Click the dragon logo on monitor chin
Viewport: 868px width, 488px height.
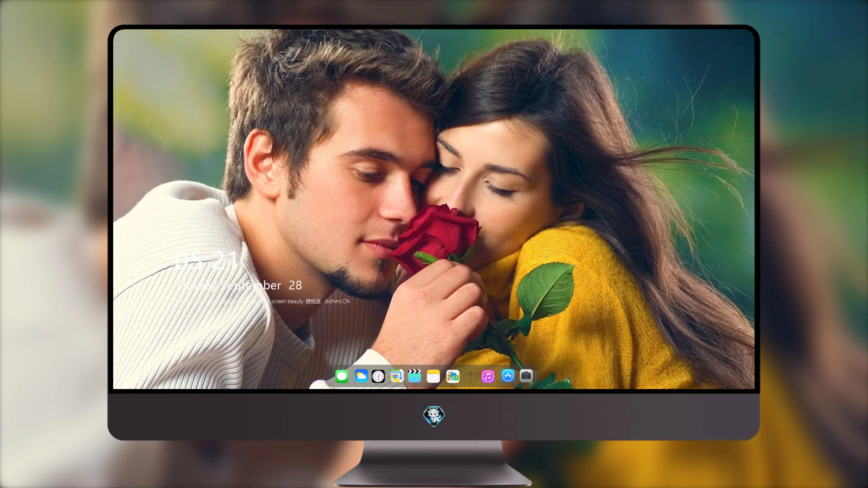[434, 416]
